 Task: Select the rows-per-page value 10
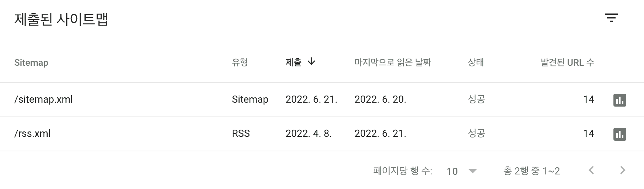[452, 171]
